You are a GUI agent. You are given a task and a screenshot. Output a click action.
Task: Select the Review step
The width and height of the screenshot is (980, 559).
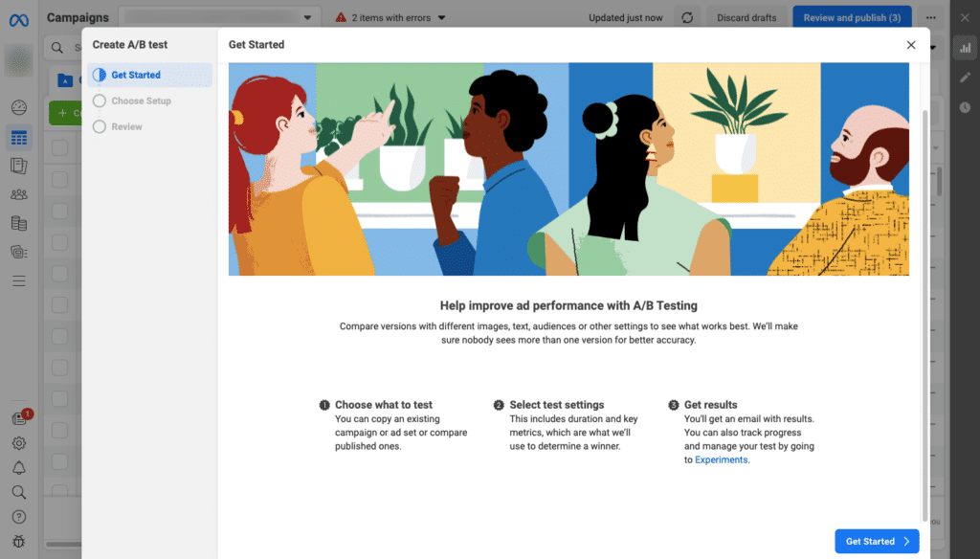149,127
